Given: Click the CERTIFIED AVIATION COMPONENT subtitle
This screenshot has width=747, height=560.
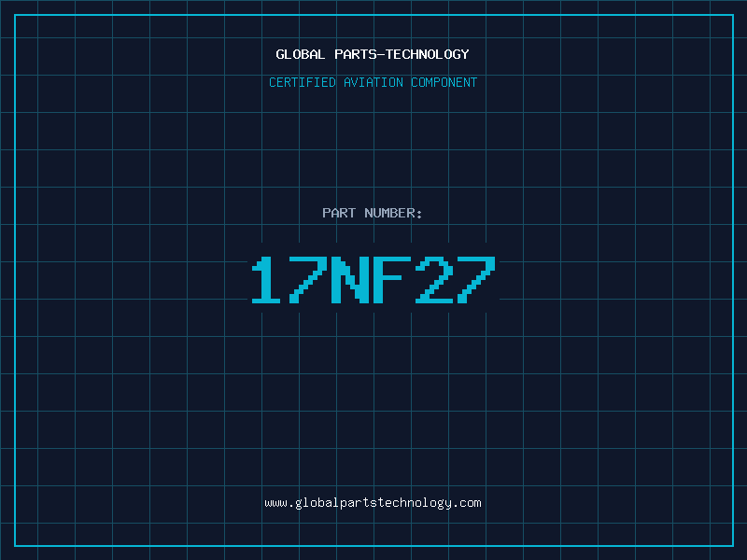Looking at the screenshot, I should pos(373,82).
